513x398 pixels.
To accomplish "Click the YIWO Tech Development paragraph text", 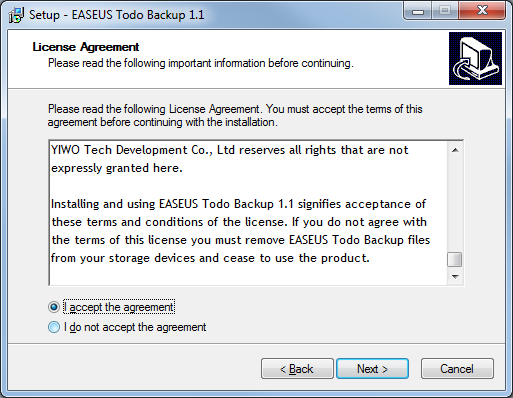I will point(230,159).
